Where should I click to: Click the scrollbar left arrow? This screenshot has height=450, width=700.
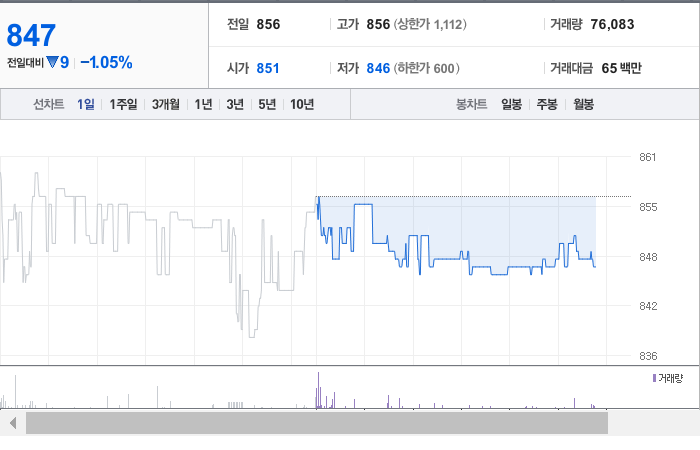[13, 423]
